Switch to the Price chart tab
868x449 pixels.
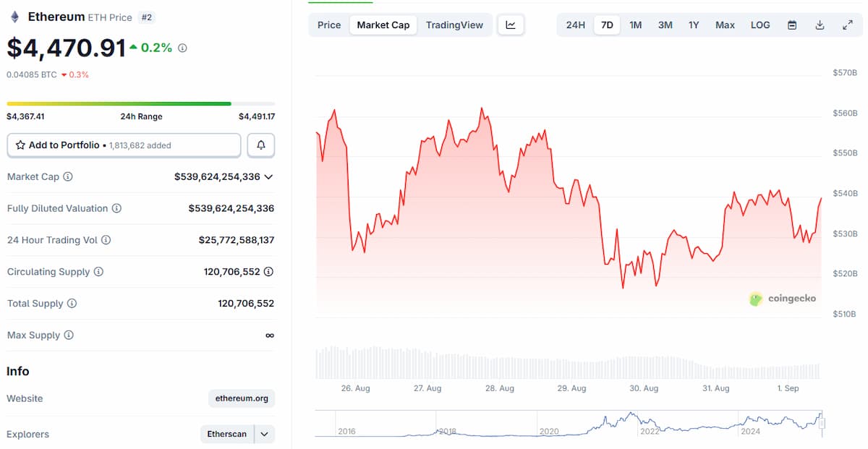click(329, 25)
